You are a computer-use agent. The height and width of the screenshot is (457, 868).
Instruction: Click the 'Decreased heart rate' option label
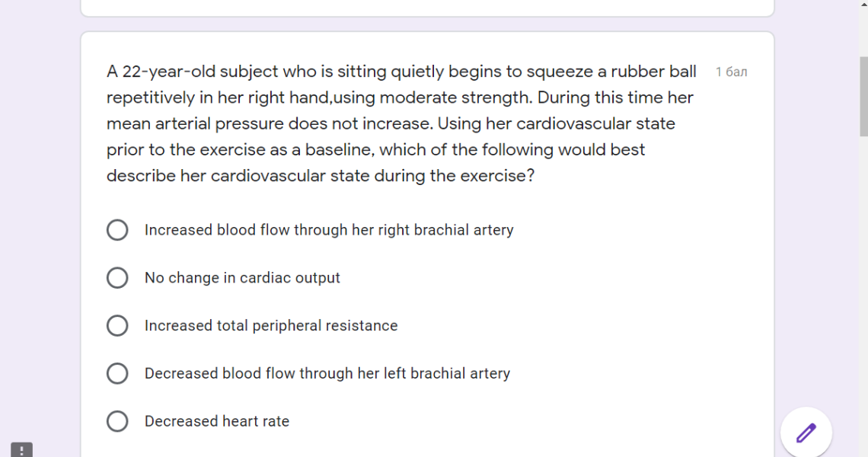[x=217, y=421]
